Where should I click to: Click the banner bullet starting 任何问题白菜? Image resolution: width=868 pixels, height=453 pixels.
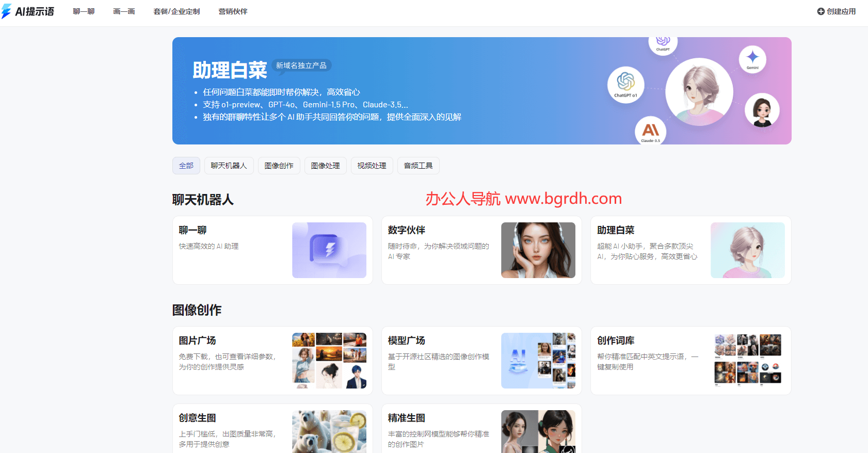(x=281, y=92)
